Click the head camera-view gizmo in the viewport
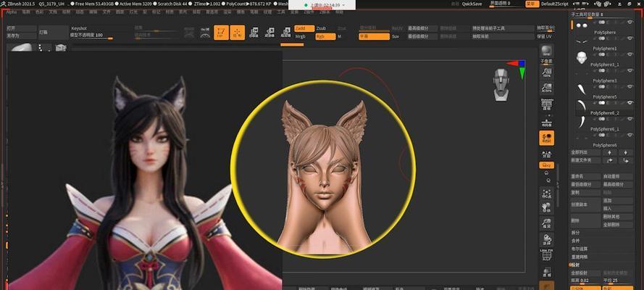Screen dimensions: 644x290 (501, 85)
